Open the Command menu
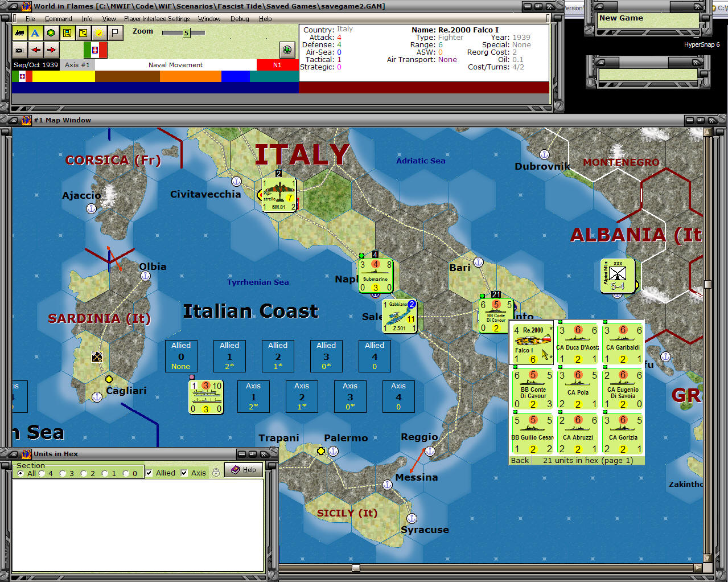 coord(59,19)
